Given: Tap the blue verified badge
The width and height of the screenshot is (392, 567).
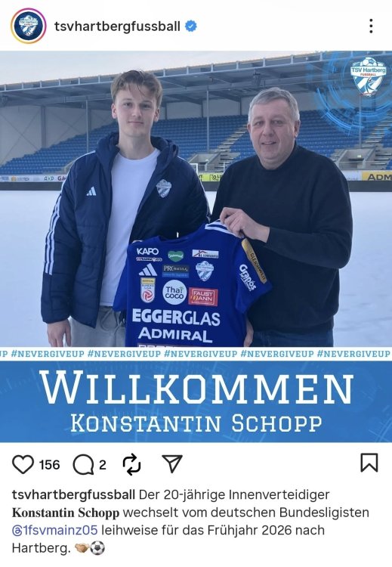Looking at the screenshot, I should (x=191, y=26).
